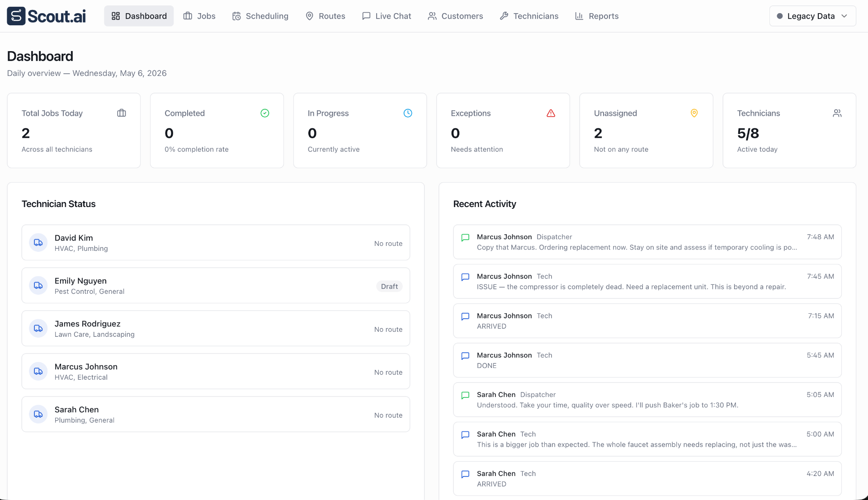Click Sarah Chen's 'Plumbing, General' skills text

pyautogui.click(x=85, y=420)
